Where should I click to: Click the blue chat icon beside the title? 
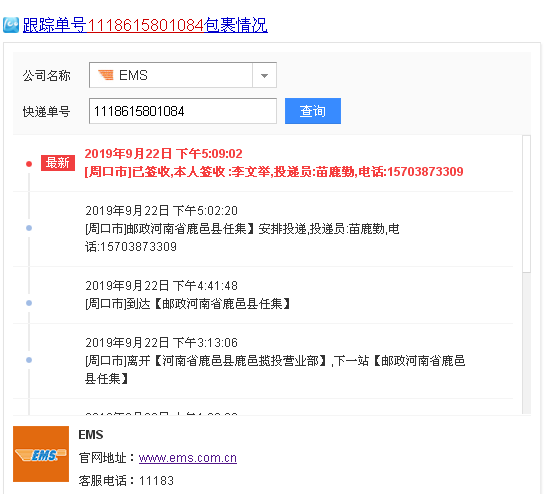11,25
